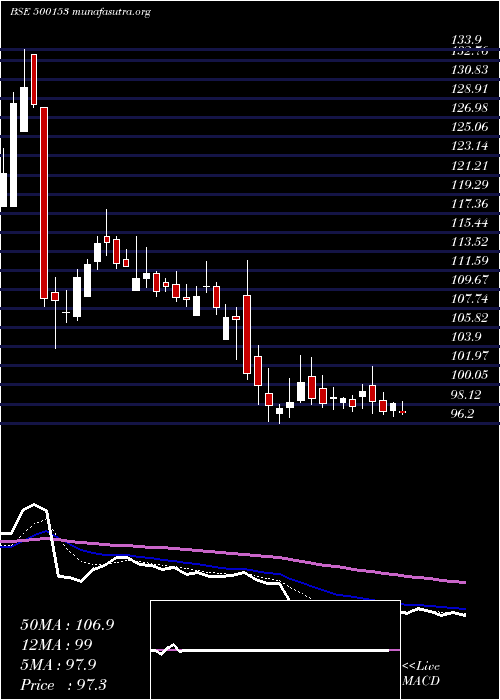Click the price label 115.44
The height and width of the screenshot is (700, 500).
tap(468, 223)
